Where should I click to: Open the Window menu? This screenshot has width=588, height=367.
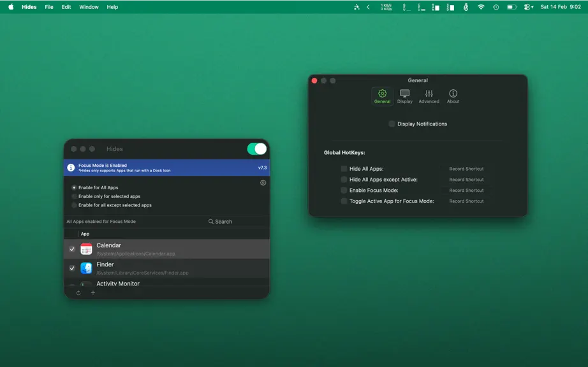tap(89, 7)
